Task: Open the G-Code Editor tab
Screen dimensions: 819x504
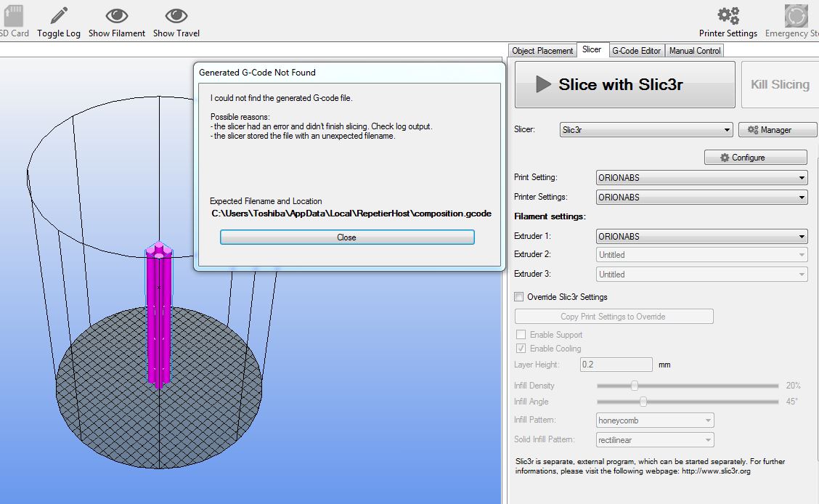Action: (x=636, y=51)
